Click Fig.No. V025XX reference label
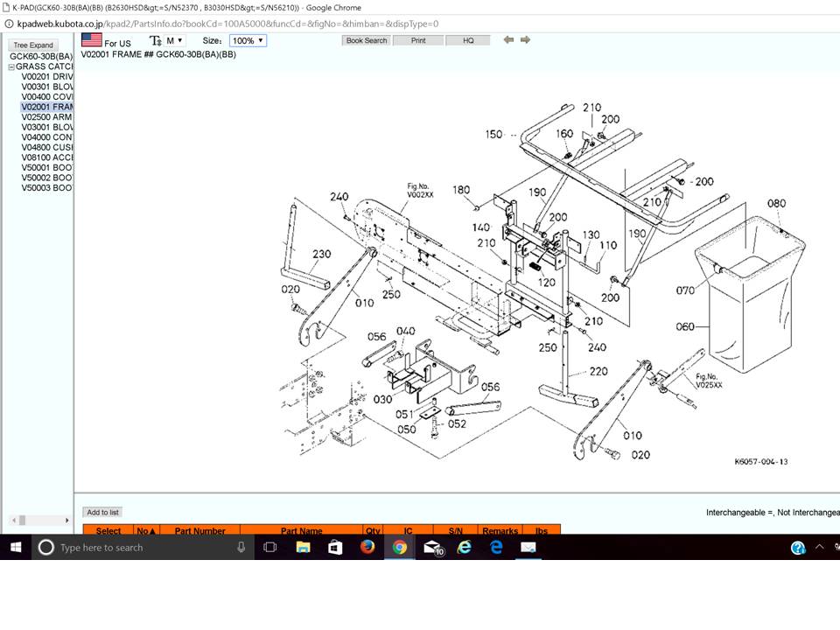Viewport: 840px width, 630px height. tap(709, 381)
